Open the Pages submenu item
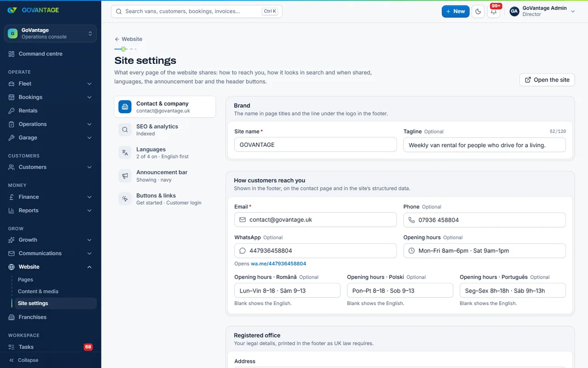The width and height of the screenshot is (588, 368). click(x=25, y=280)
